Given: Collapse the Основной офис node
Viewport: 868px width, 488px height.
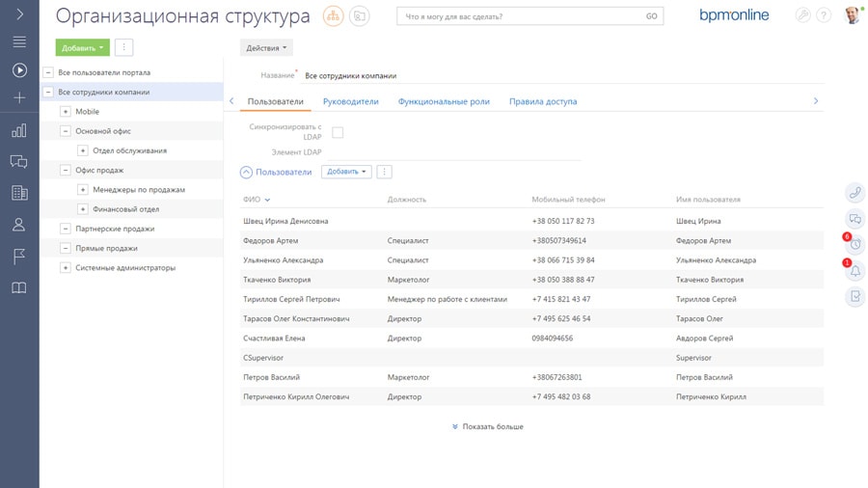Looking at the screenshot, I should click(x=66, y=131).
